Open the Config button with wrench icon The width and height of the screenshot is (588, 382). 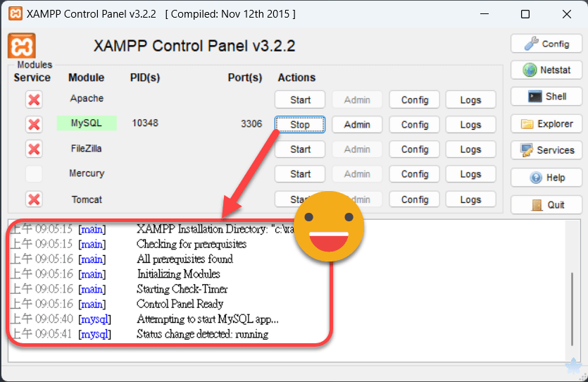point(546,44)
